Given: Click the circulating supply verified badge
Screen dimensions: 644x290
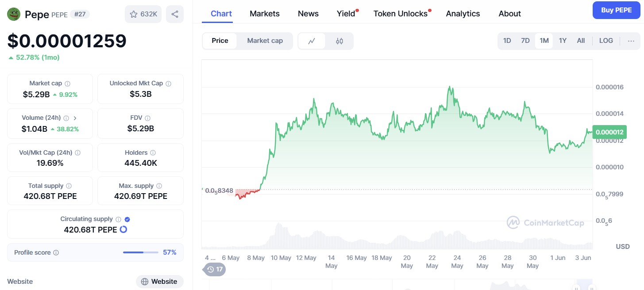Looking at the screenshot, I should (127, 219).
